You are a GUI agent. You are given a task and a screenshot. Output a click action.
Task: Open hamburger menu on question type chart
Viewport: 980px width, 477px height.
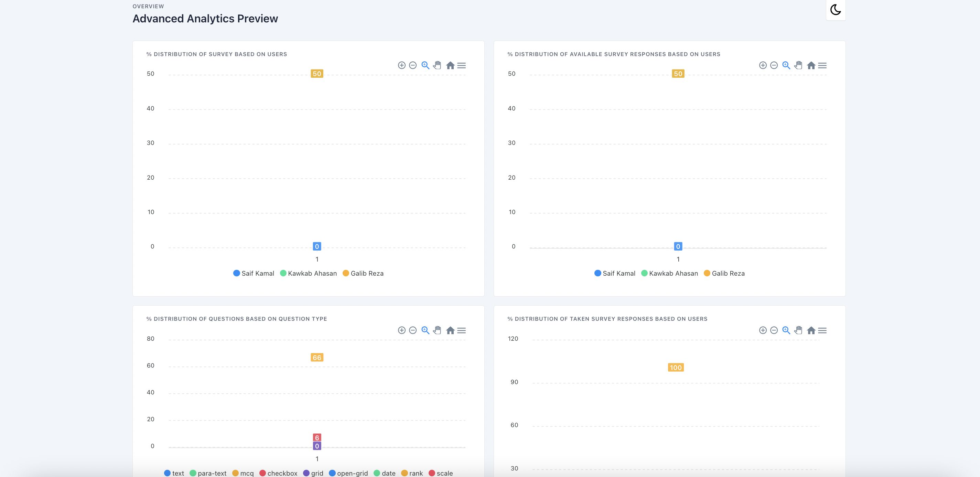(462, 330)
